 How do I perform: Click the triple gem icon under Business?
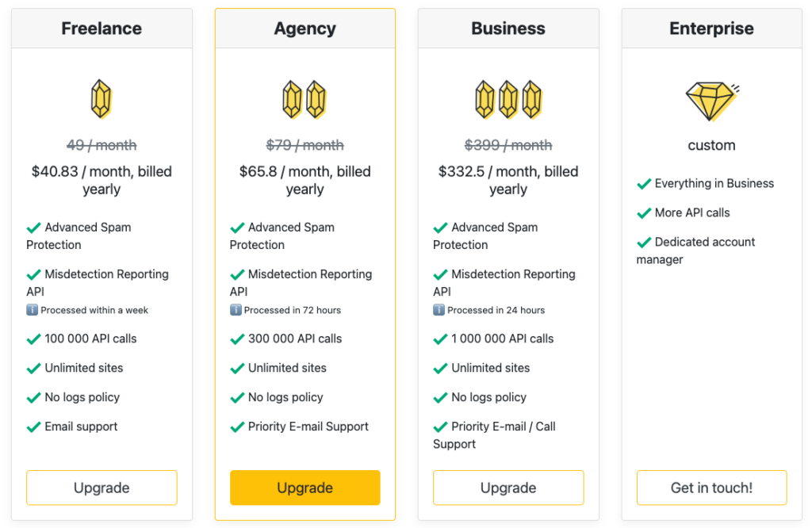point(508,99)
